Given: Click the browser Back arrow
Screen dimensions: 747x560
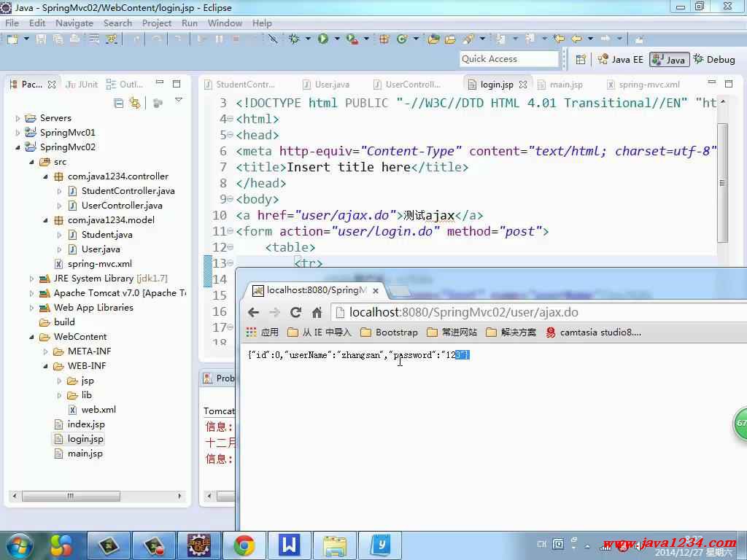Looking at the screenshot, I should 253,312.
